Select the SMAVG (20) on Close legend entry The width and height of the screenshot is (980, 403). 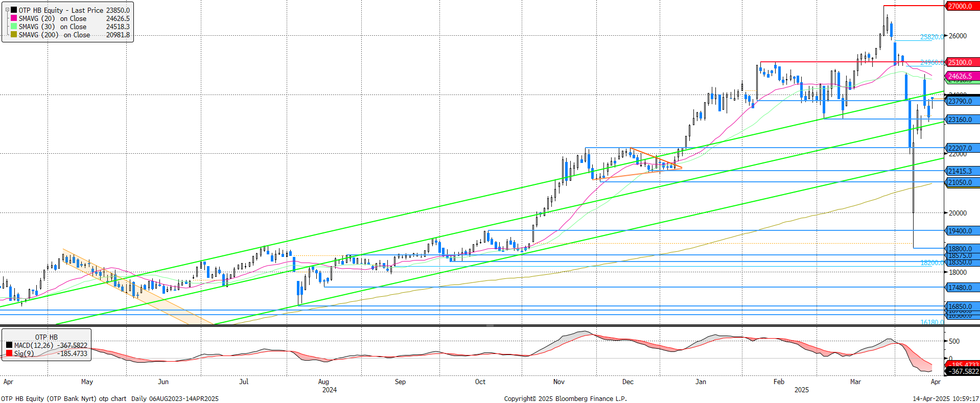click(x=52, y=18)
